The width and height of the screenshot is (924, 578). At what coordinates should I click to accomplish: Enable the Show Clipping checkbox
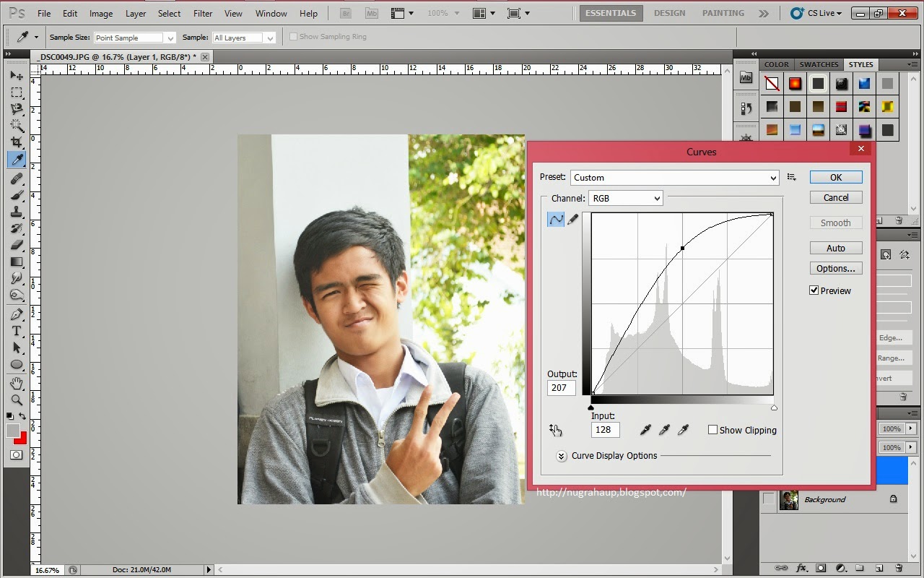pos(713,430)
